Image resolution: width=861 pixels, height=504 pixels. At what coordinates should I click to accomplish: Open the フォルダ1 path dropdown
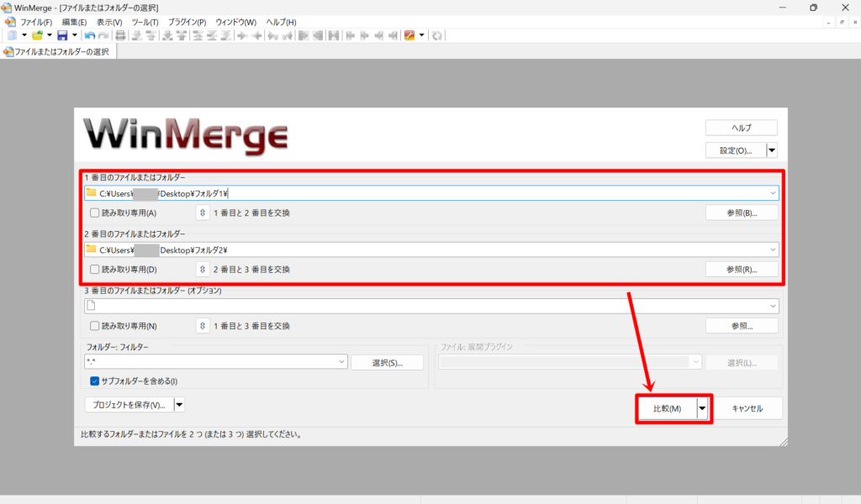point(772,192)
